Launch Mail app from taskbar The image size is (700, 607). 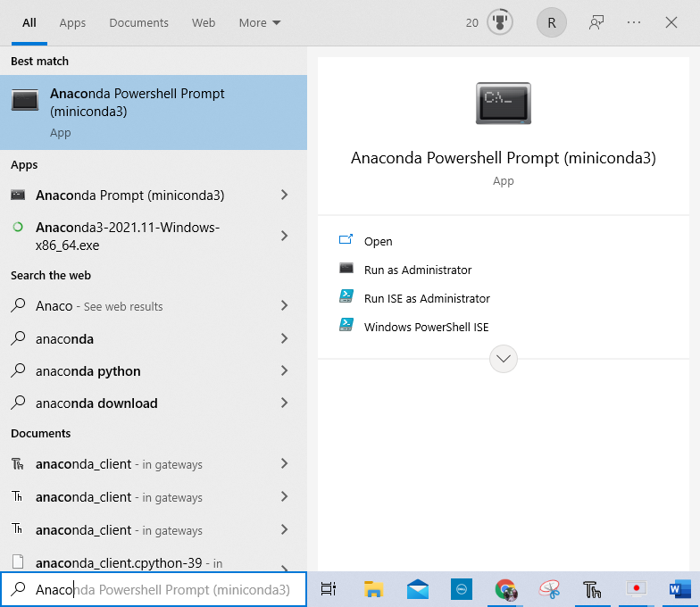[x=417, y=589]
